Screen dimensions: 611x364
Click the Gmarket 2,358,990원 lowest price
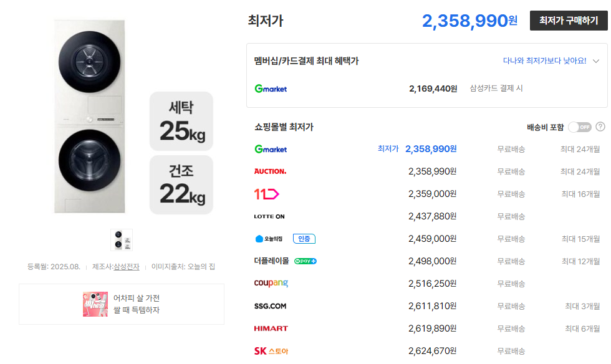pyautogui.click(x=431, y=149)
